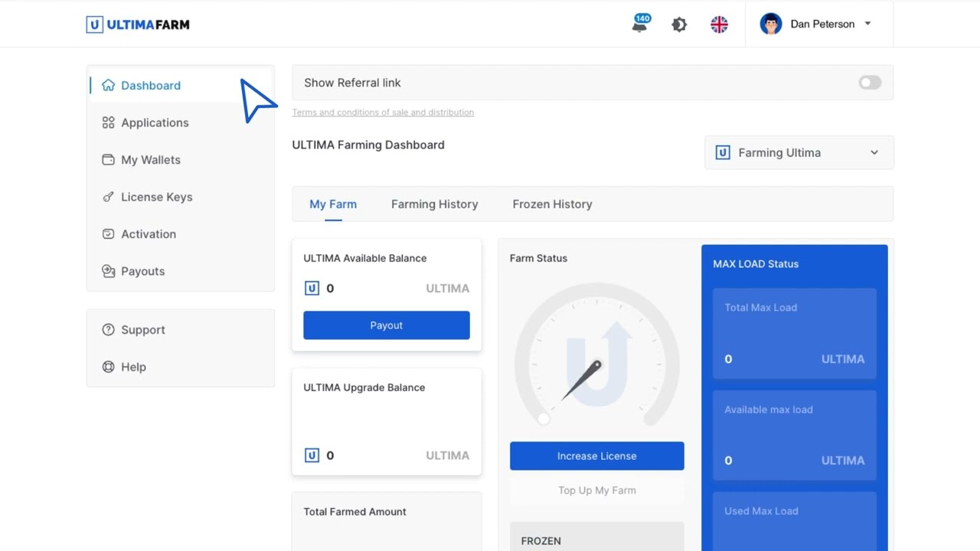Click the Applications grid icon
Screen dimensions: 980x551
tap(108, 122)
